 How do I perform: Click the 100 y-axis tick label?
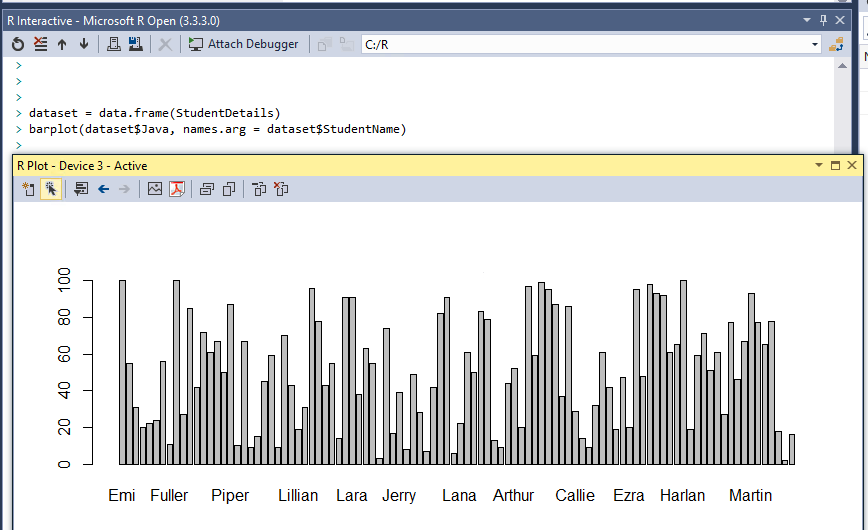[x=64, y=280]
